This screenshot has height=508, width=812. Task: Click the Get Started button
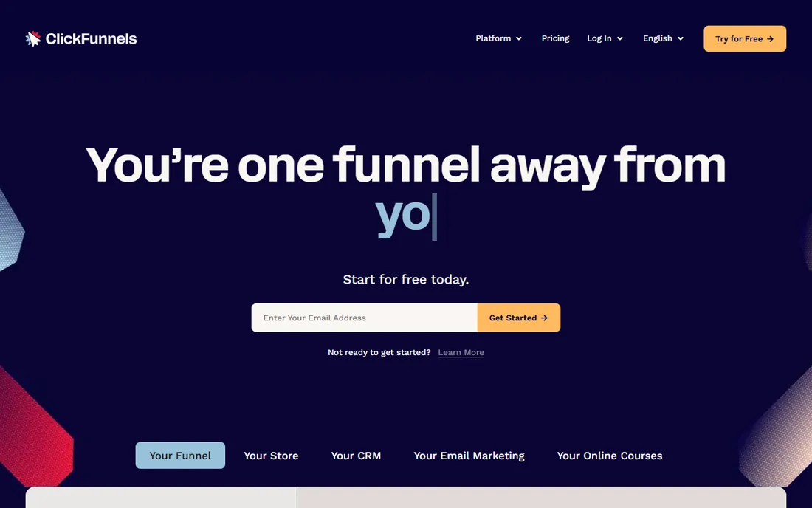518,317
